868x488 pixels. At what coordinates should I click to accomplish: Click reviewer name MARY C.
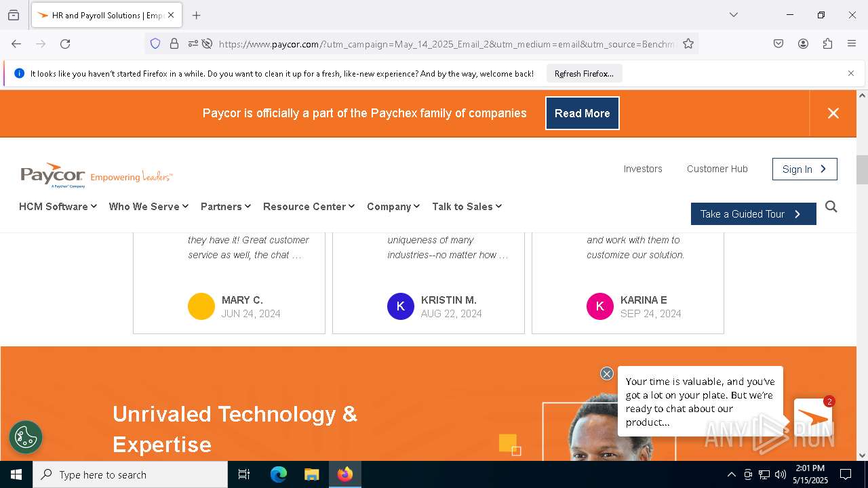(242, 300)
